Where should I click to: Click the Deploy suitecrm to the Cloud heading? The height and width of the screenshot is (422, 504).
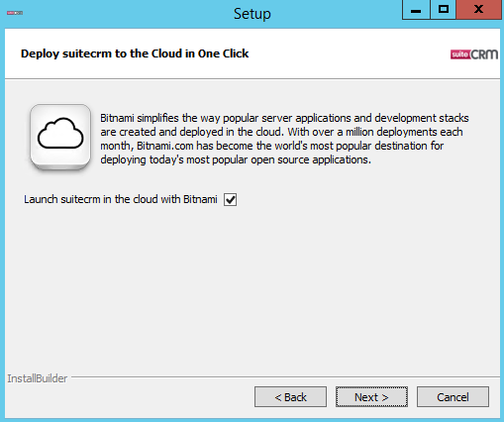coord(135,53)
